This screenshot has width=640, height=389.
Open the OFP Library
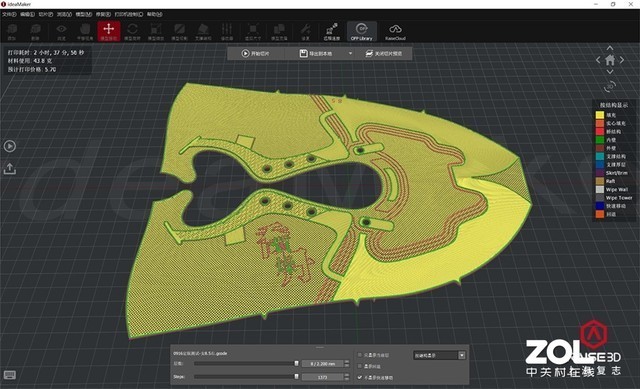point(362,31)
